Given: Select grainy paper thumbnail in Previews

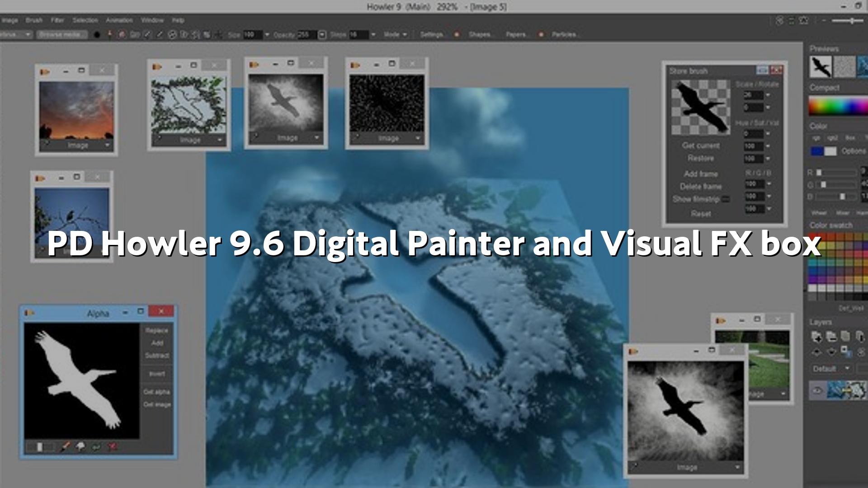Looking at the screenshot, I should click(844, 67).
